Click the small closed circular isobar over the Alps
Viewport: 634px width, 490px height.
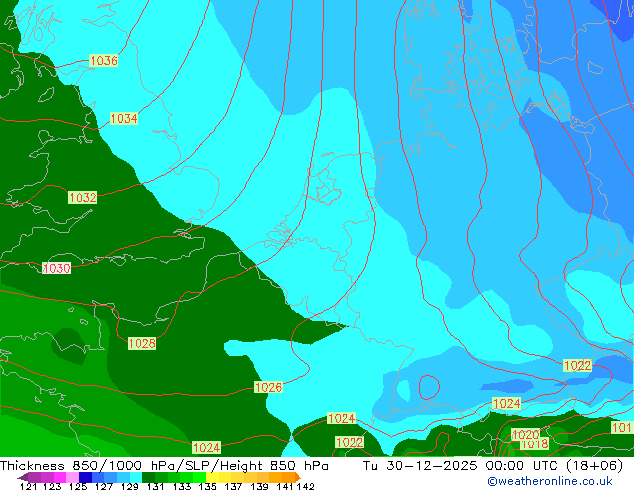point(429,387)
